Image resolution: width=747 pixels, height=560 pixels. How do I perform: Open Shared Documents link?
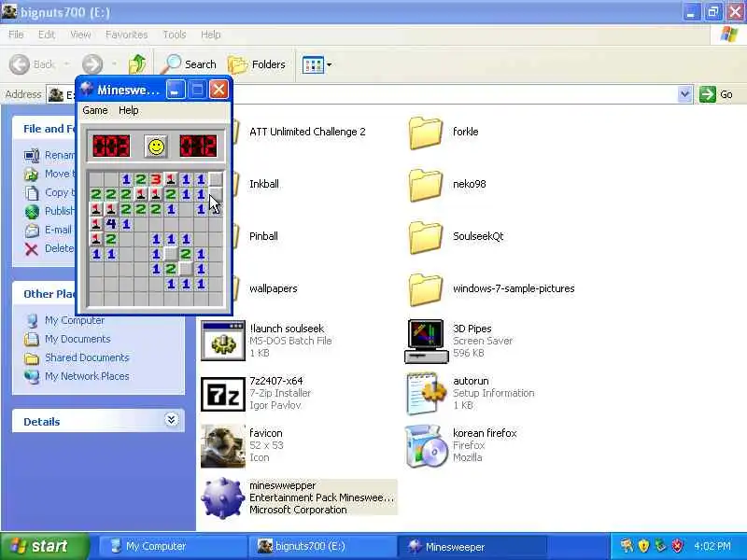87,357
